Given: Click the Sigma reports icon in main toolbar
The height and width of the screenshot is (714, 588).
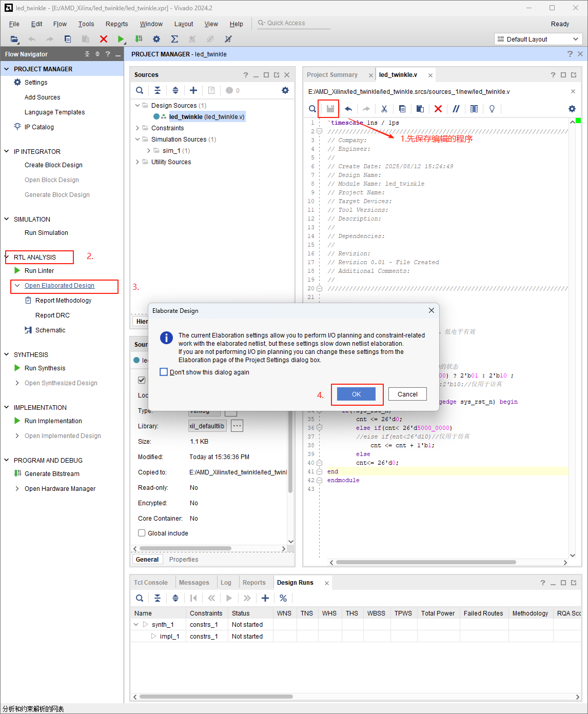Looking at the screenshot, I should coord(174,39).
